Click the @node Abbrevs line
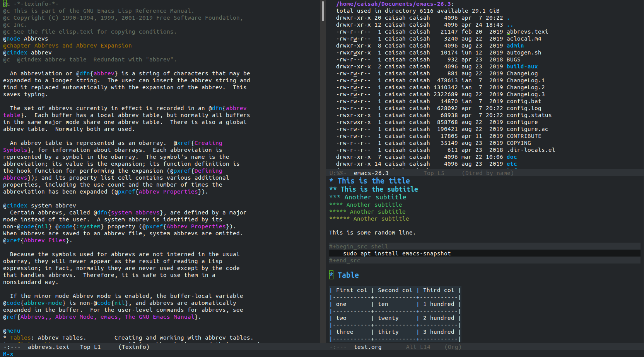644x357 pixels. pyautogui.click(x=26, y=39)
